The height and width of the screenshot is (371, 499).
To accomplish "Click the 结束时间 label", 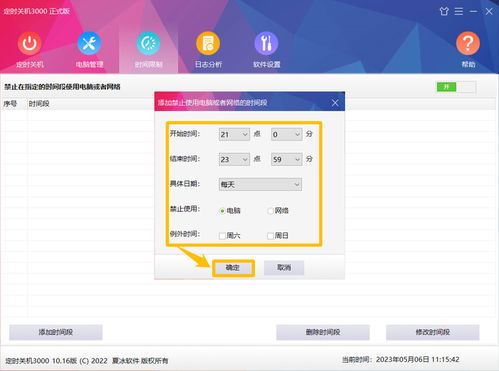I will click(185, 159).
